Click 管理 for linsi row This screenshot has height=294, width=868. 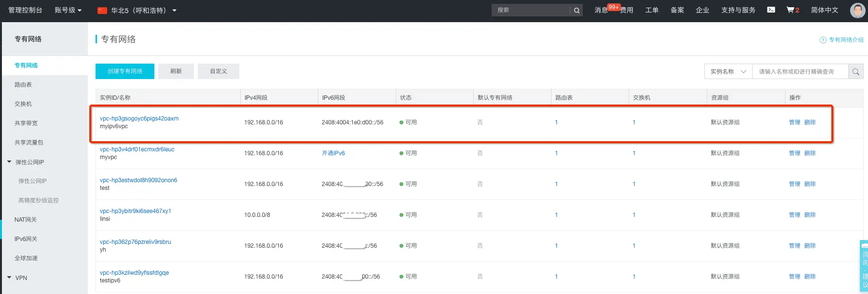(x=795, y=215)
